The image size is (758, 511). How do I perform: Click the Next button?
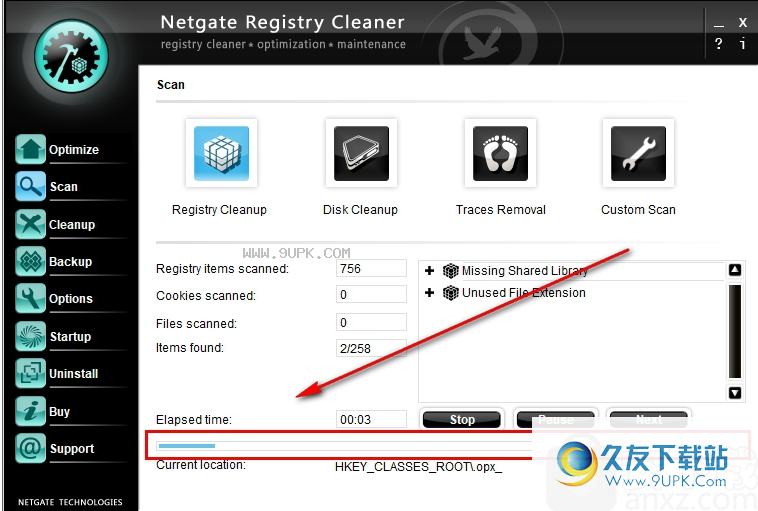[649, 420]
